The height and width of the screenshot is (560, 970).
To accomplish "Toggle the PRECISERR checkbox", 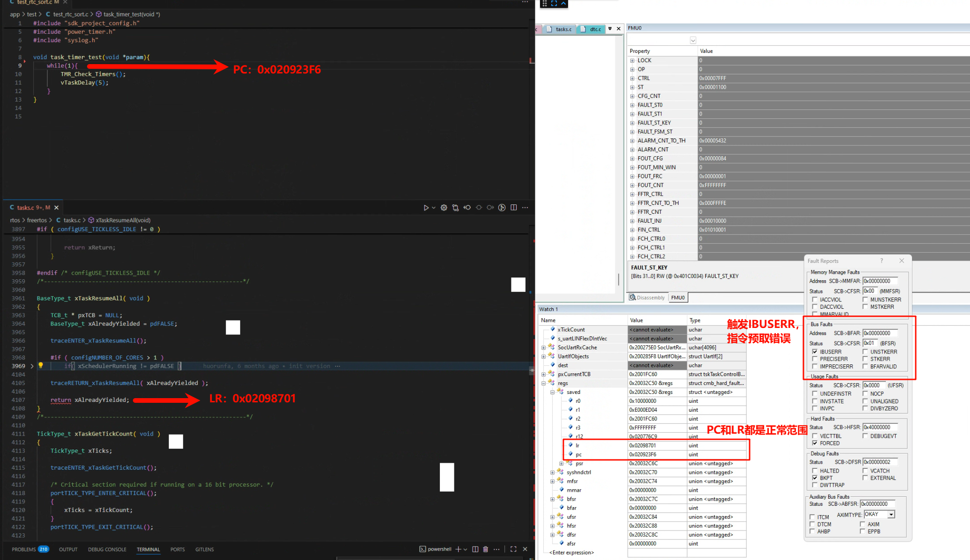I will (815, 359).
